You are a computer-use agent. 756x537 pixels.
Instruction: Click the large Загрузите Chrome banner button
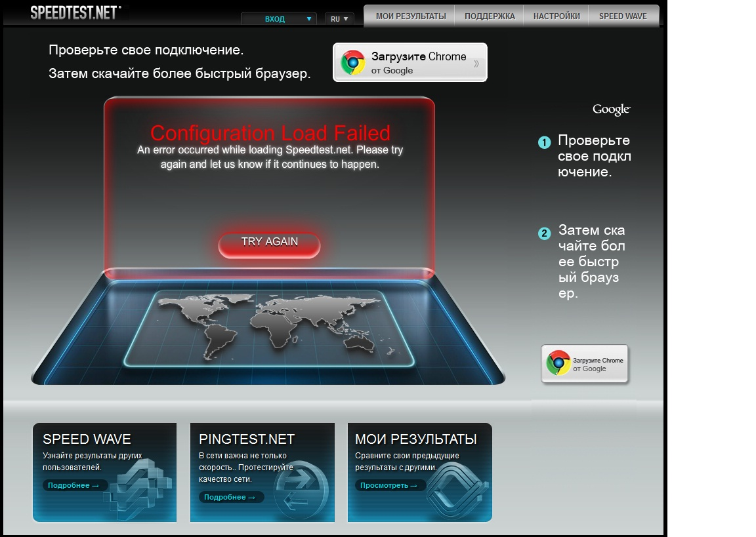pyautogui.click(x=409, y=62)
